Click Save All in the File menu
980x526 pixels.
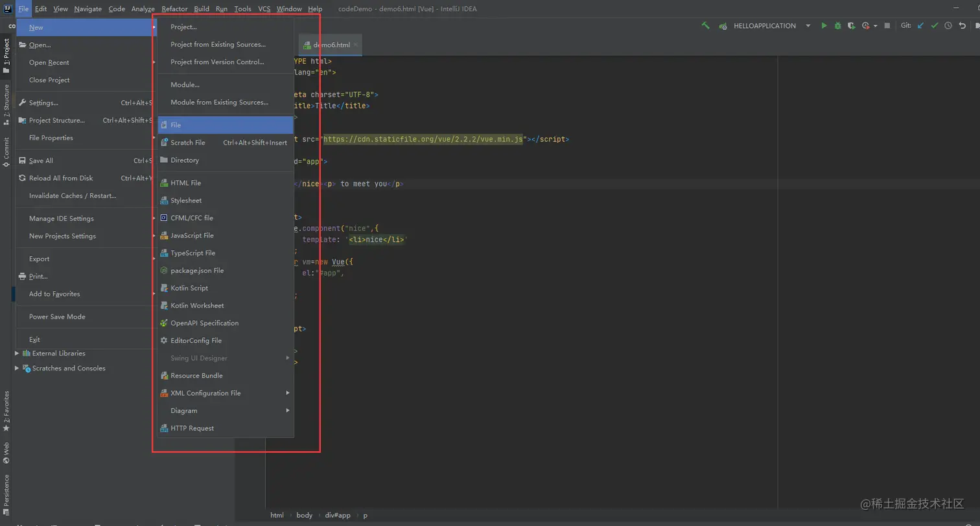pos(87,161)
